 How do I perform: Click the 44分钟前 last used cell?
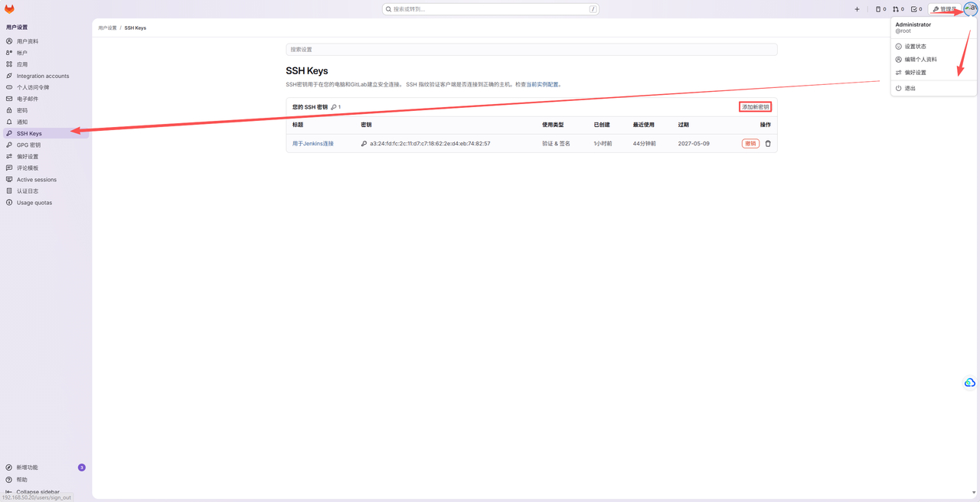coord(645,144)
